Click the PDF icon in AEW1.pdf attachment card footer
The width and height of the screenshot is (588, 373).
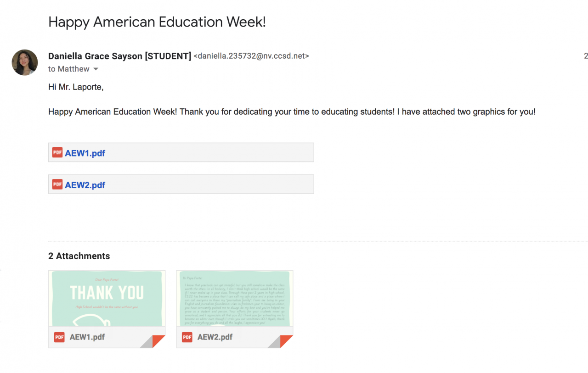coord(59,337)
